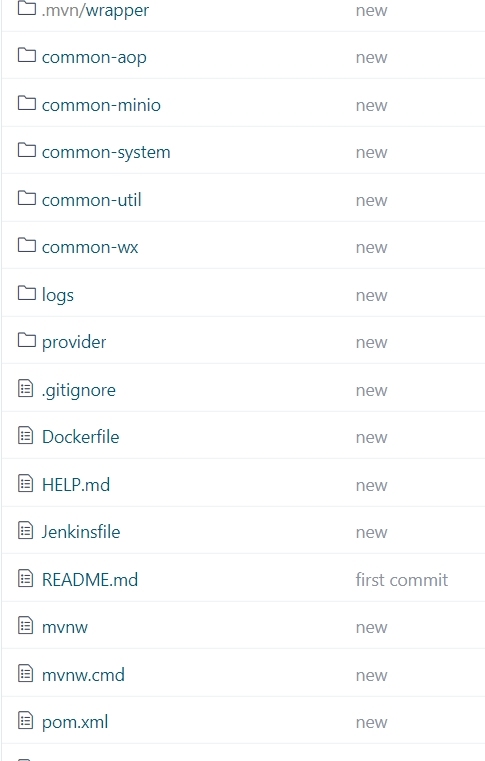Click the file icon beside Dockerfile
The width and height of the screenshot is (485, 761).
point(26,435)
